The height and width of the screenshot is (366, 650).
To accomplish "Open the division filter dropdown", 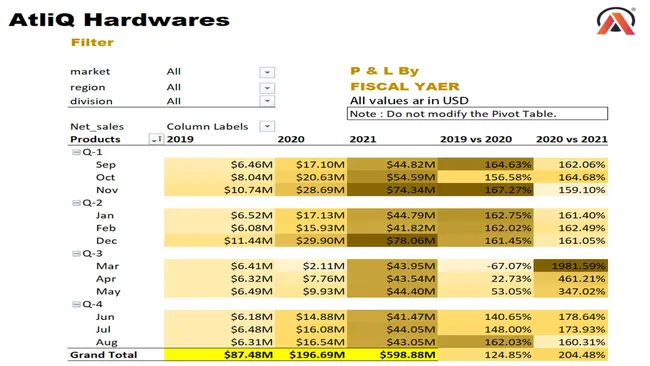I will tap(267, 101).
